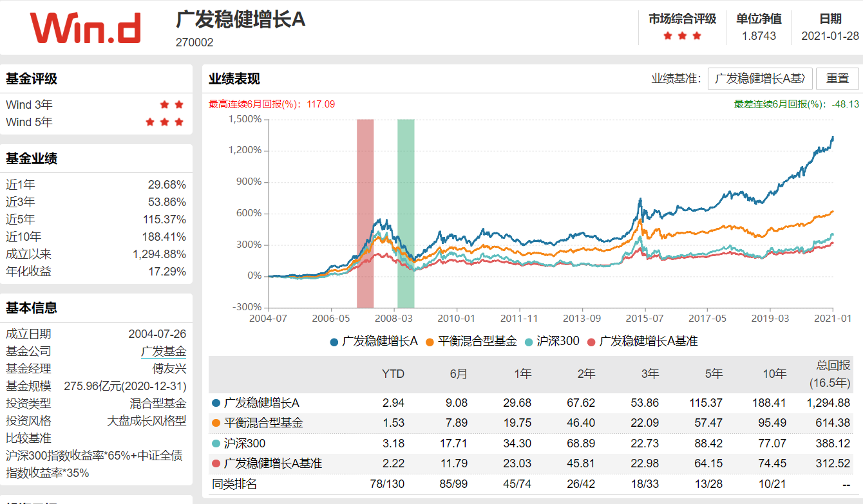Click the teal dot beside 沪深300 table row

216,443
